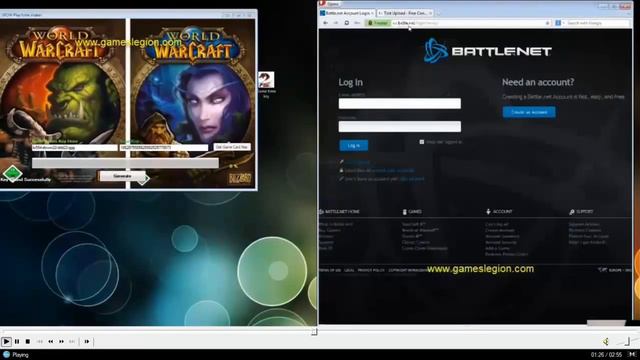The height and width of the screenshot is (360, 640).
Task: Click the Battle.net logo
Action: coord(488,51)
